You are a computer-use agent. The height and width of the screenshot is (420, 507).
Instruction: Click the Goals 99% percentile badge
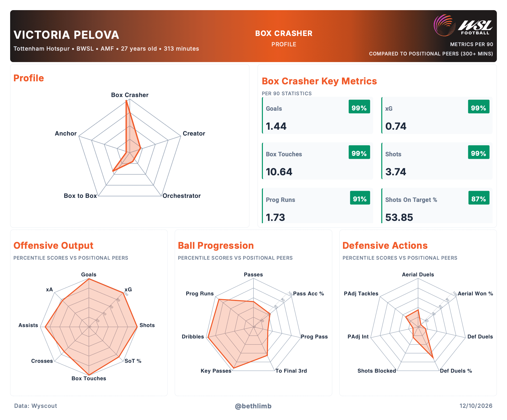click(x=359, y=107)
